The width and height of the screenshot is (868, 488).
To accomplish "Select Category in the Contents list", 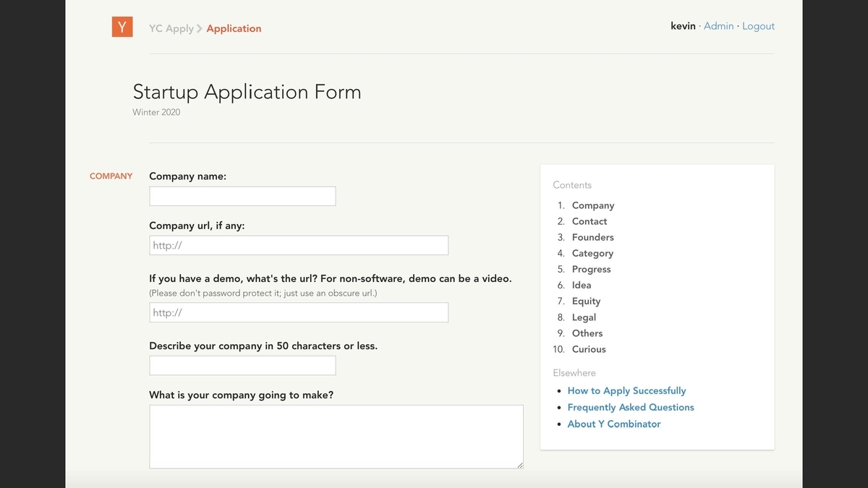I will 592,253.
